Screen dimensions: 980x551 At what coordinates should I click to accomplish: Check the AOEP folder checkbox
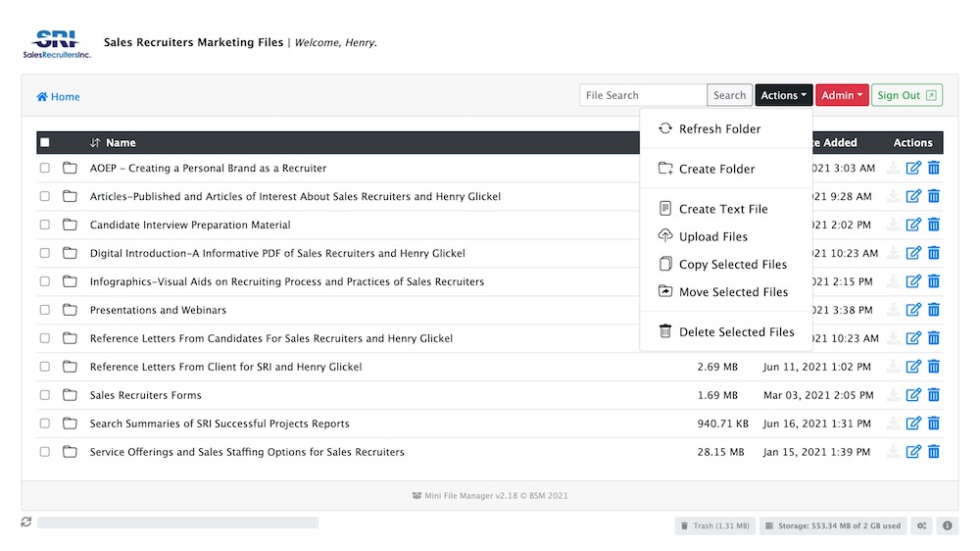pos(45,168)
